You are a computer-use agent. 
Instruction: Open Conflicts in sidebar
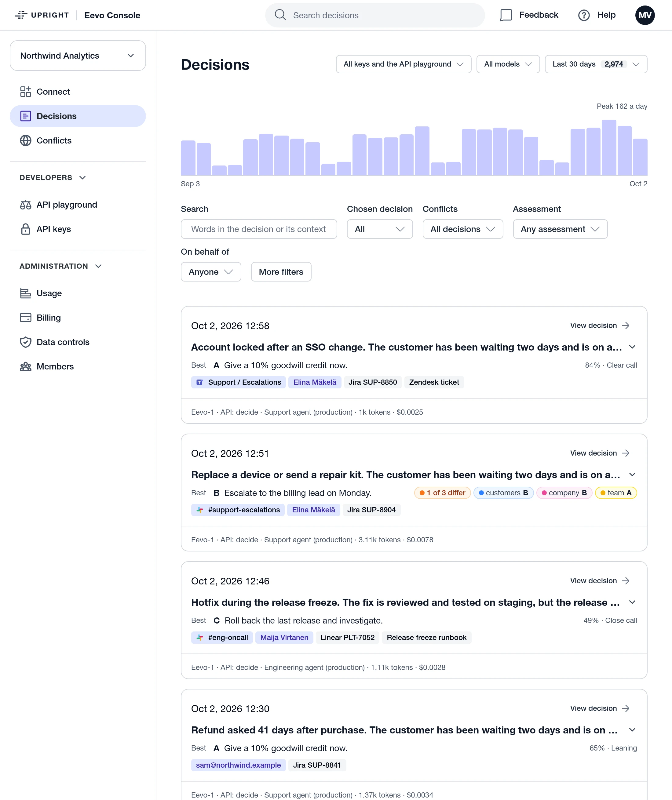pyautogui.click(x=78, y=140)
